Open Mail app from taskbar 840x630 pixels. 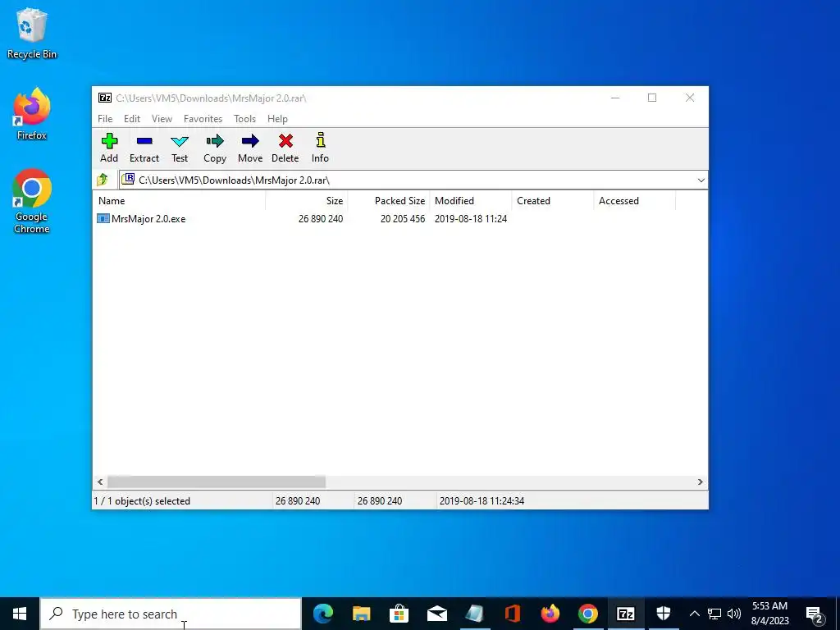pyautogui.click(x=437, y=614)
